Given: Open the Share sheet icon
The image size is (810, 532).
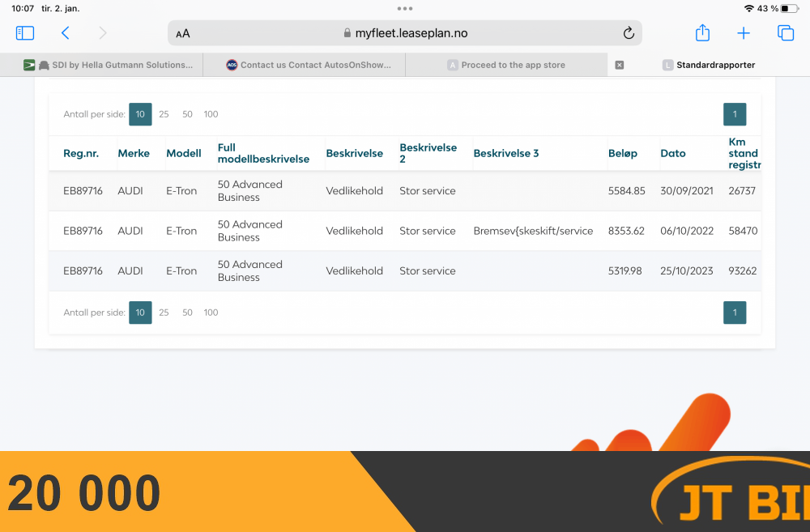Looking at the screenshot, I should tap(702, 32).
